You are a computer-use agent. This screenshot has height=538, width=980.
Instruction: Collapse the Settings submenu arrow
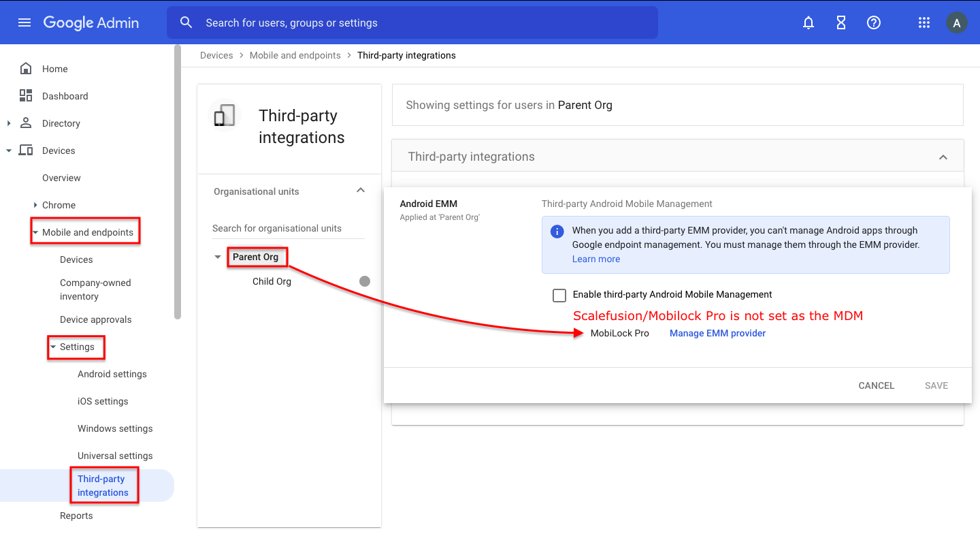53,347
